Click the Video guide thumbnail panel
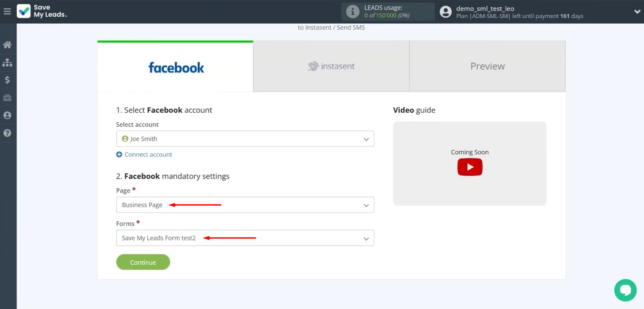644x309 pixels. [470, 164]
